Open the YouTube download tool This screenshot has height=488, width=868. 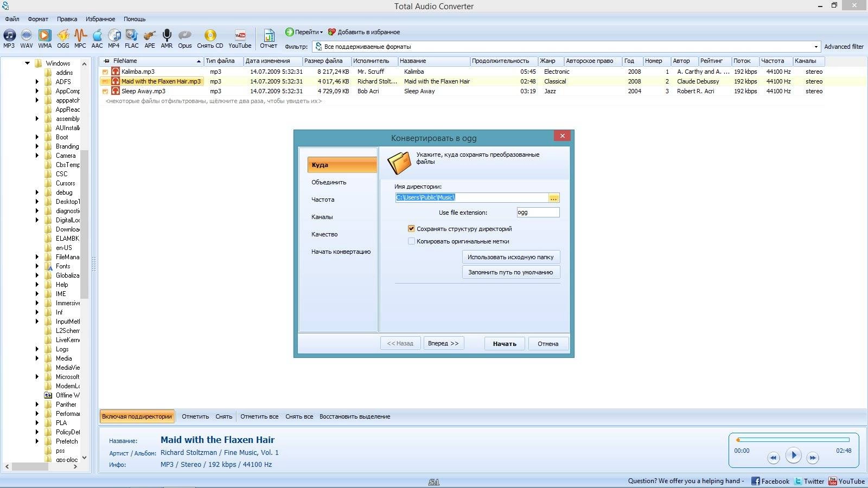[240, 38]
